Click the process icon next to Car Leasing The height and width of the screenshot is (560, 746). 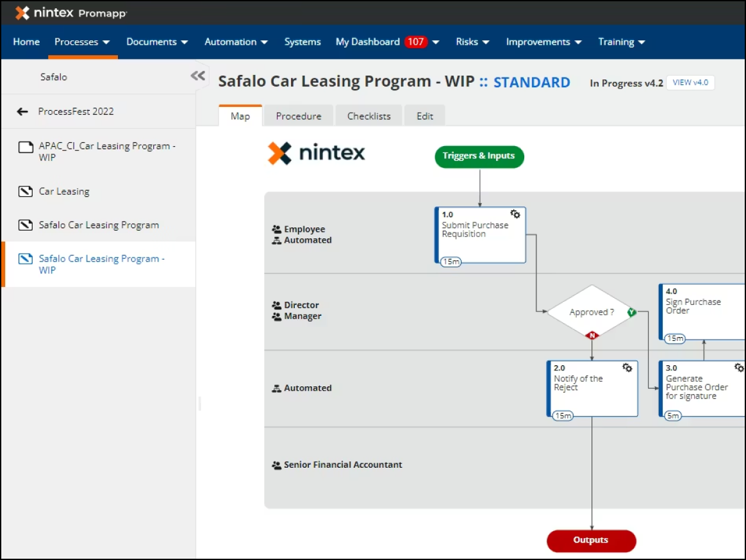click(26, 192)
